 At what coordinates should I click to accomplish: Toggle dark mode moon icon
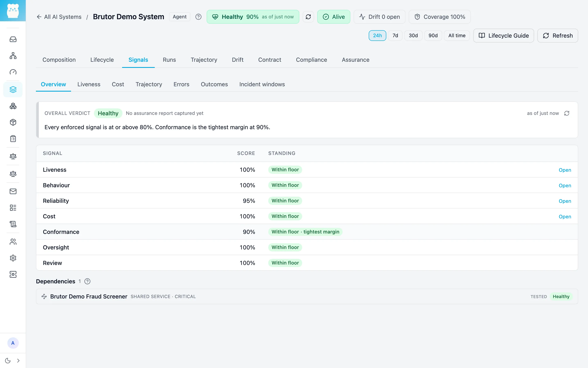8,360
